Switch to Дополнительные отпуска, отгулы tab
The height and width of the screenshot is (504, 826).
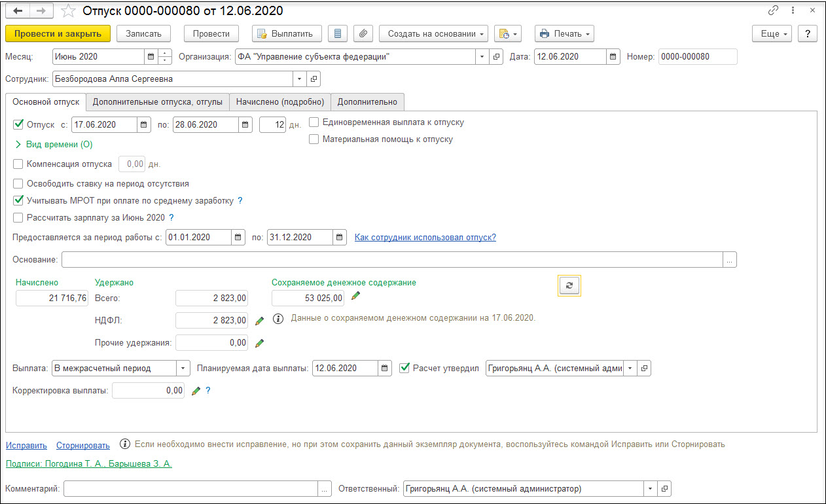(x=158, y=102)
